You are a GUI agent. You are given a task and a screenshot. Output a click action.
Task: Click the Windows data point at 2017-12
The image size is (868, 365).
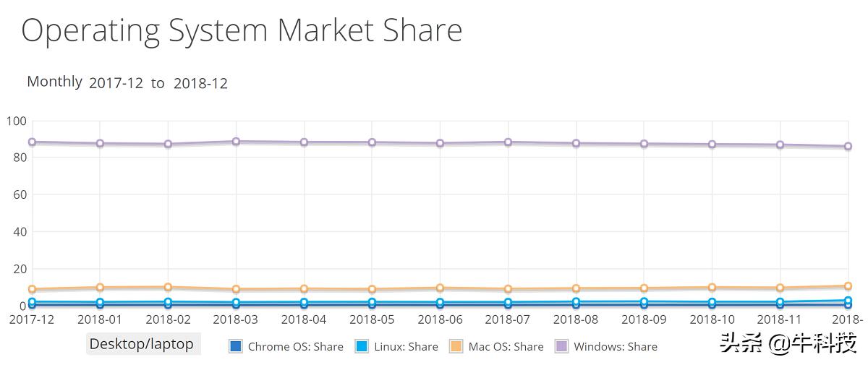[x=32, y=142]
